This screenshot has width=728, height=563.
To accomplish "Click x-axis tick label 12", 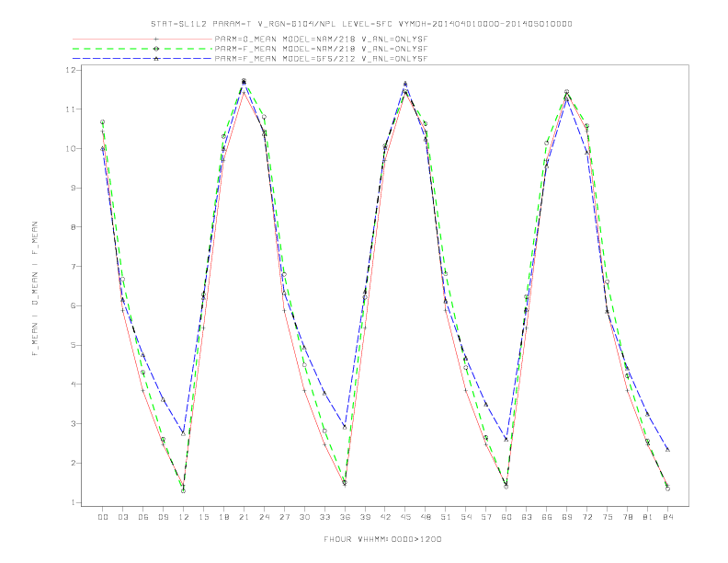I will coord(184,517).
